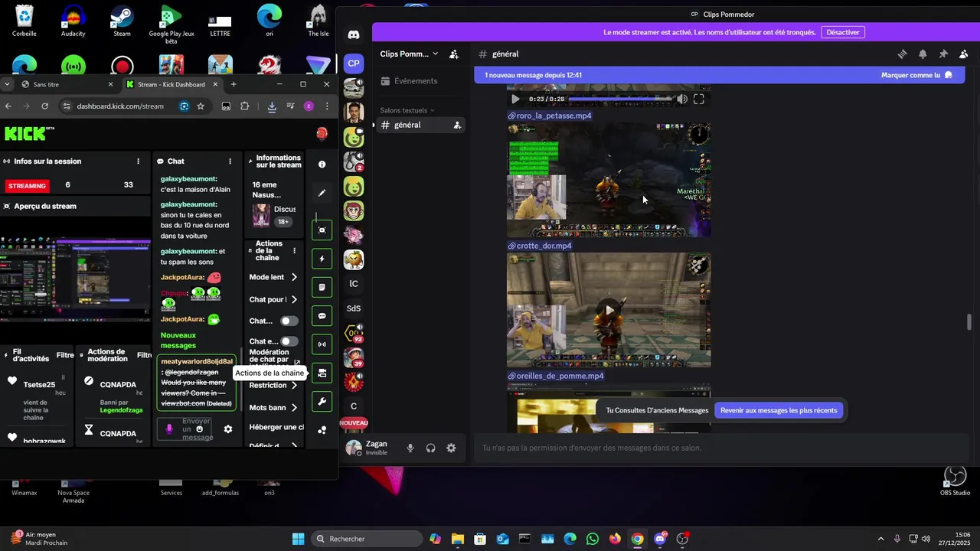Open Discord user settings gear

click(x=451, y=448)
